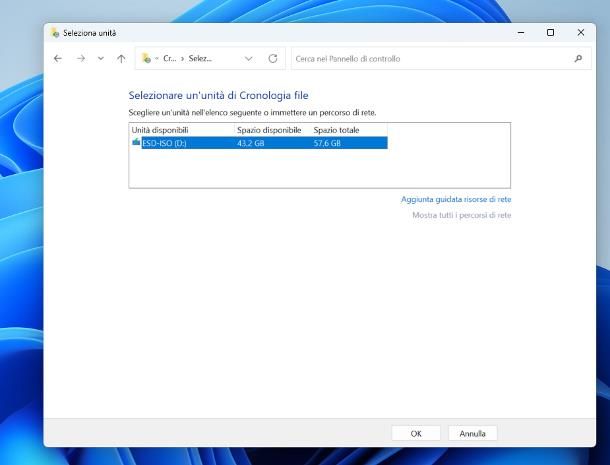The width and height of the screenshot is (610, 465).
Task: Open the recent locations chevron
Action: click(x=100, y=59)
